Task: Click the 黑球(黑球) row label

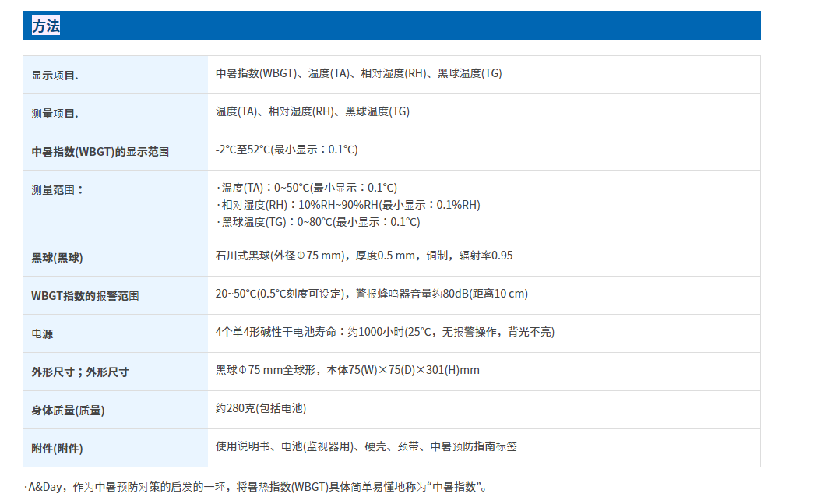Action: [x=57, y=258]
